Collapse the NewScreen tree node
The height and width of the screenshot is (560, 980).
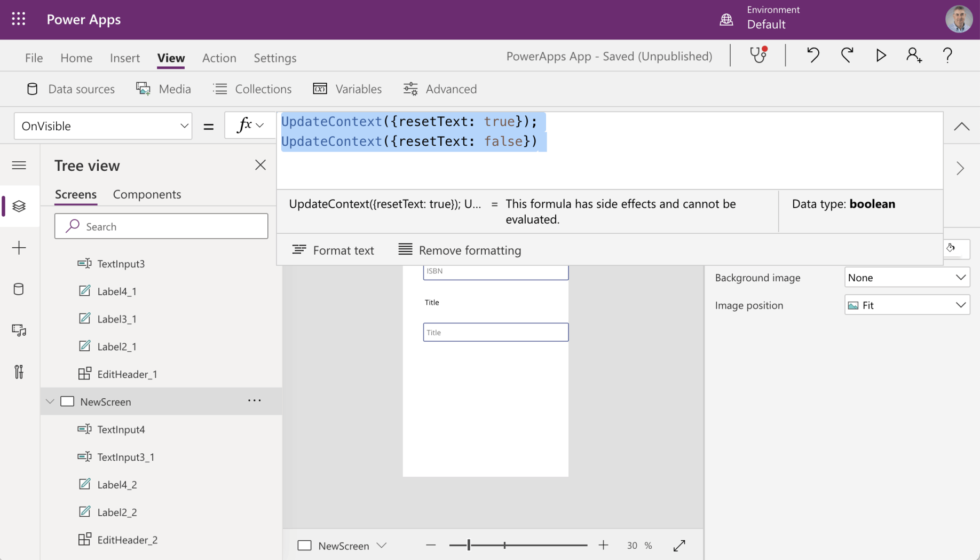50,401
